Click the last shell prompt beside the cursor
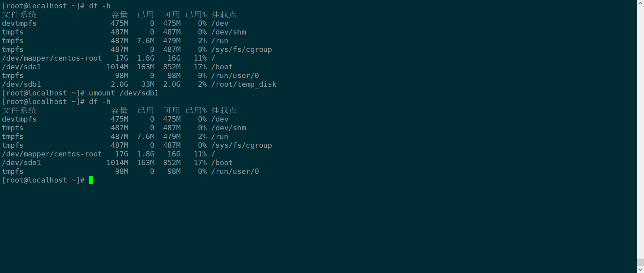 pyautogui.click(x=43, y=180)
